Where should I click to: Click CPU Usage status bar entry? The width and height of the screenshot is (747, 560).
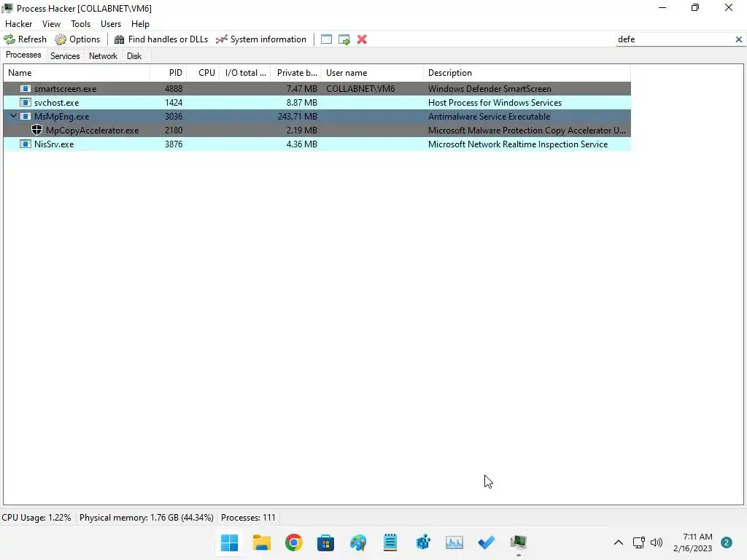(36, 518)
